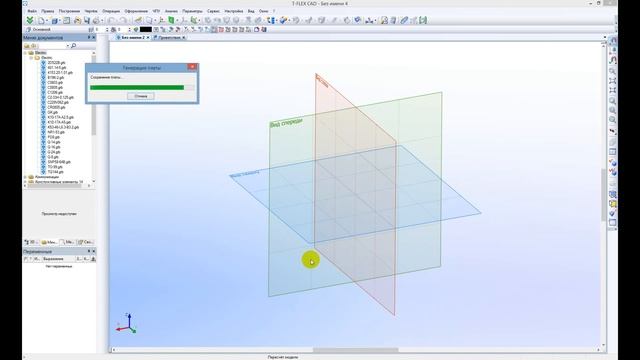Click the search magnifier in the document menu panel
This screenshot has height=360, width=640.
pyautogui.click(x=73, y=46)
